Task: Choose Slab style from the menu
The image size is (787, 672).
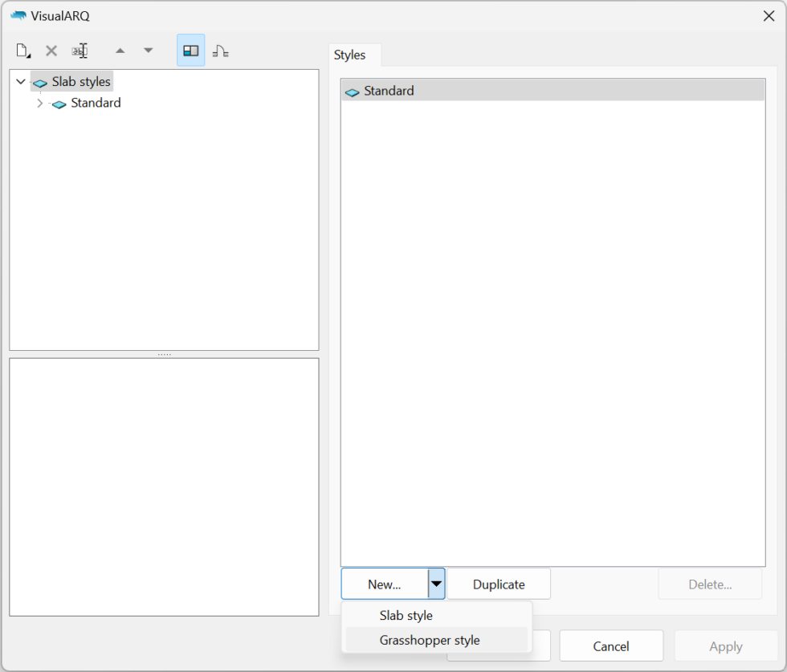Action: tap(406, 616)
